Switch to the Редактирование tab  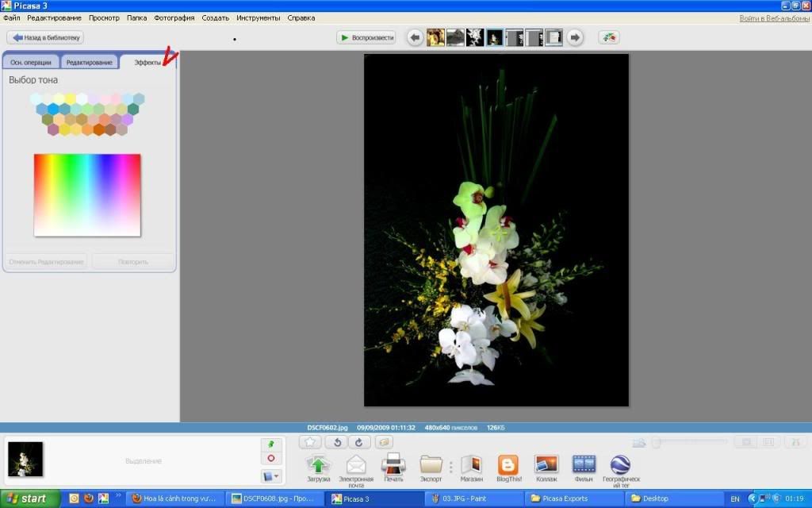[x=89, y=62]
